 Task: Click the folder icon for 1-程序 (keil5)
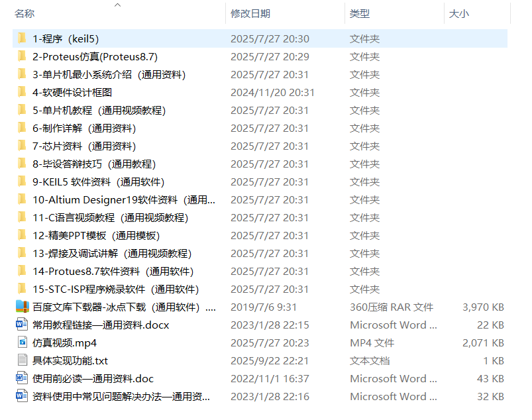tap(22, 38)
